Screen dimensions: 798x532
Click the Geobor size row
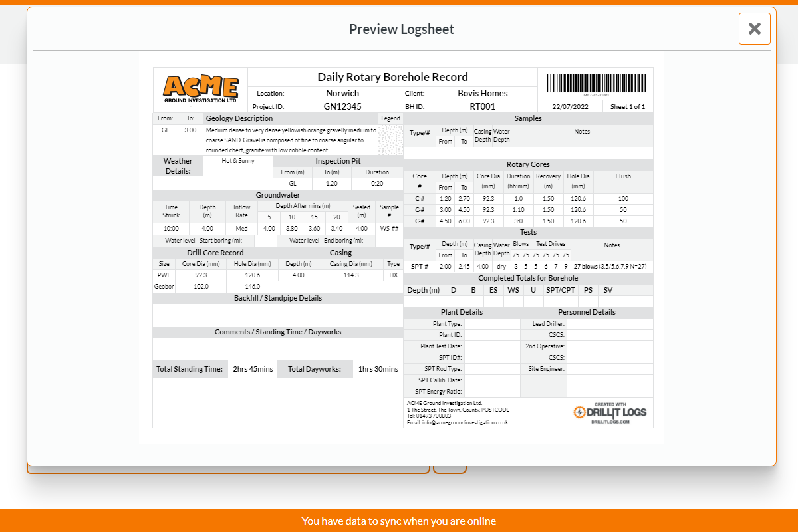[x=215, y=287]
